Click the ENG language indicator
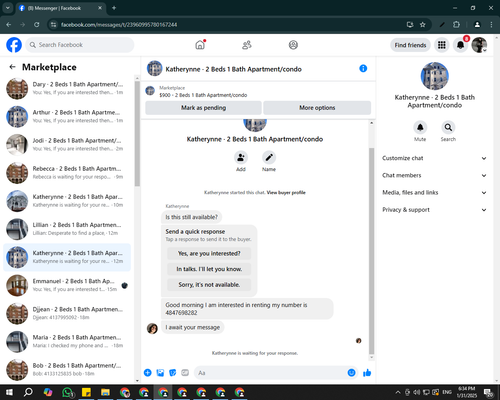Screen dimensions: 500x400 click(447, 392)
